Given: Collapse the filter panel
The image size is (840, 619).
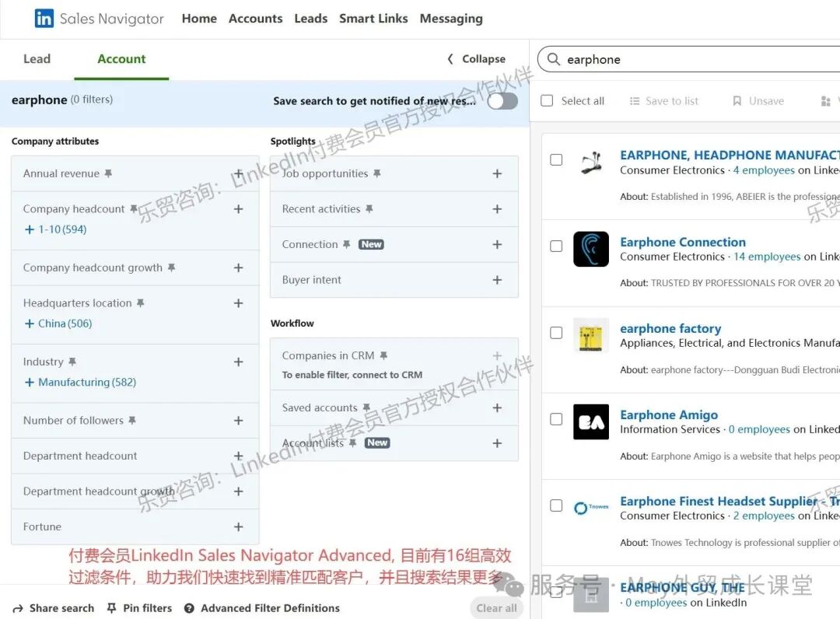Looking at the screenshot, I should coord(476,59).
